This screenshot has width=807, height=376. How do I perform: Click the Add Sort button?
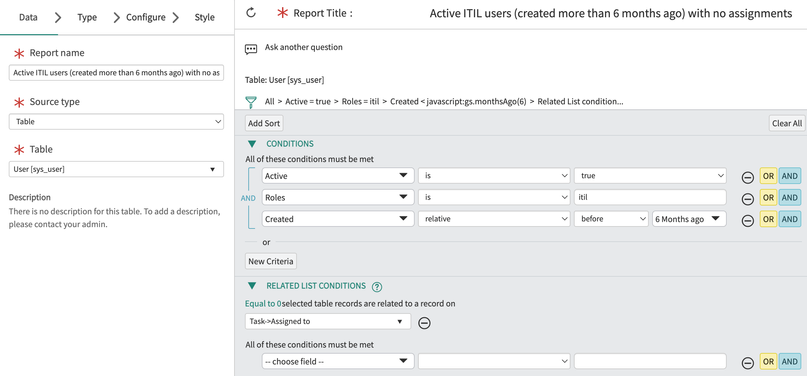pos(265,123)
